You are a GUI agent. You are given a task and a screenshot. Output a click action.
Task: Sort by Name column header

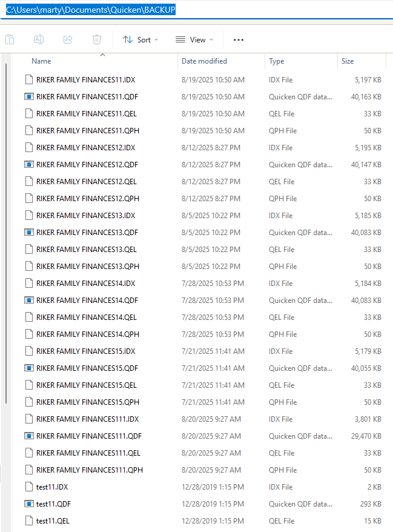[x=41, y=61]
